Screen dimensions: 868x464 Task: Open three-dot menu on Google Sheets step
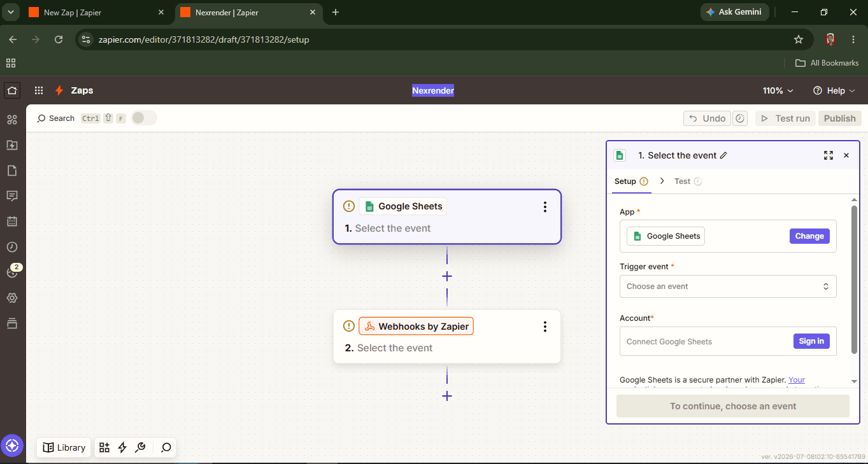[545, 207]
